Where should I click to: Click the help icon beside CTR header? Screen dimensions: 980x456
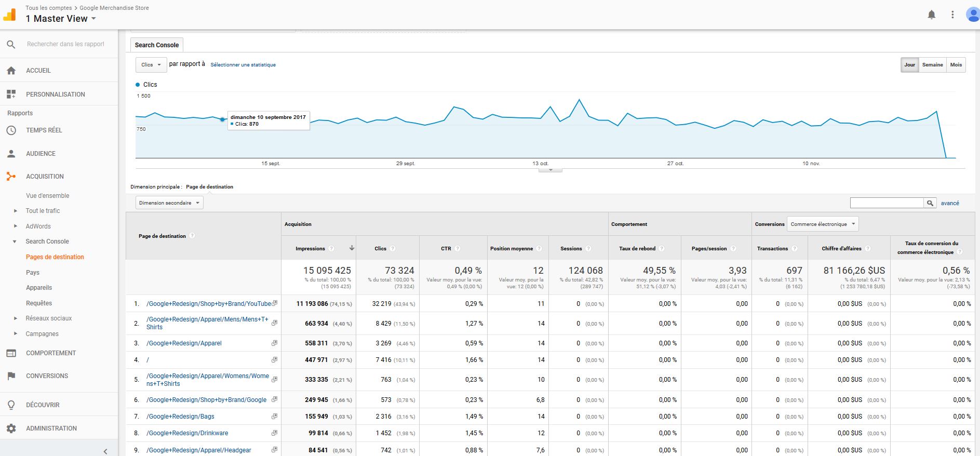tap(458, 249)
